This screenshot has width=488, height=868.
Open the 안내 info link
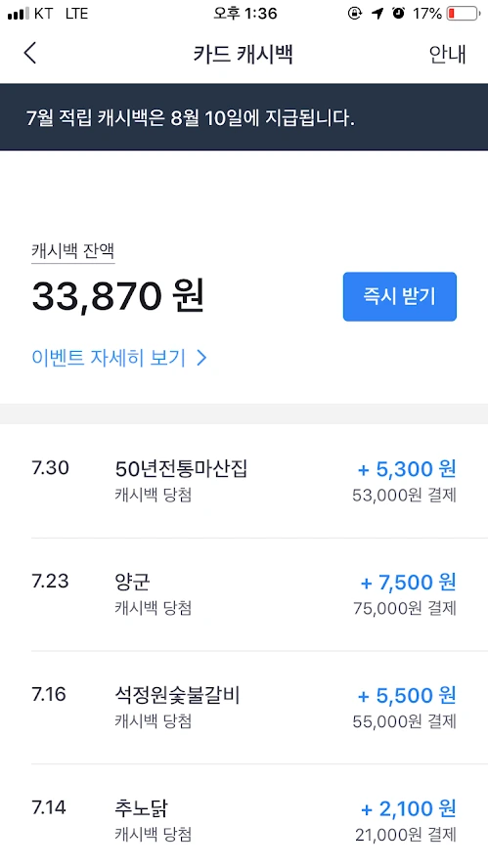point(447,55)
